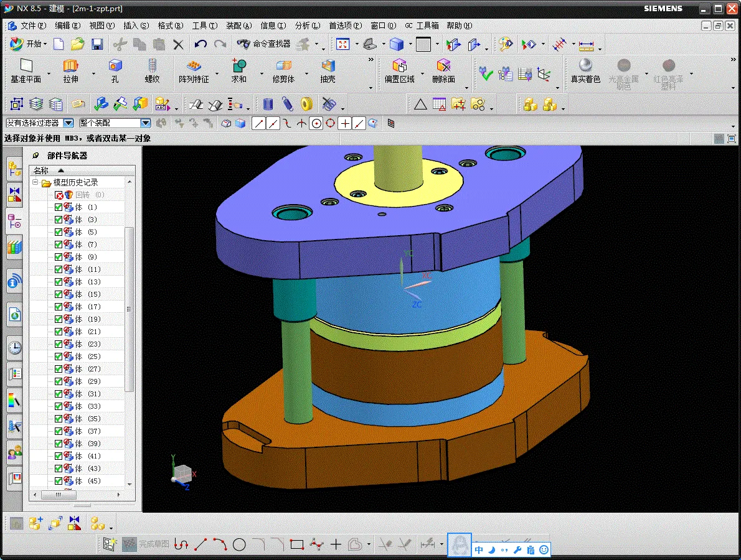
Task: Open the Offset Region (偏置区域) tool
Action: [x=399, y=66]
